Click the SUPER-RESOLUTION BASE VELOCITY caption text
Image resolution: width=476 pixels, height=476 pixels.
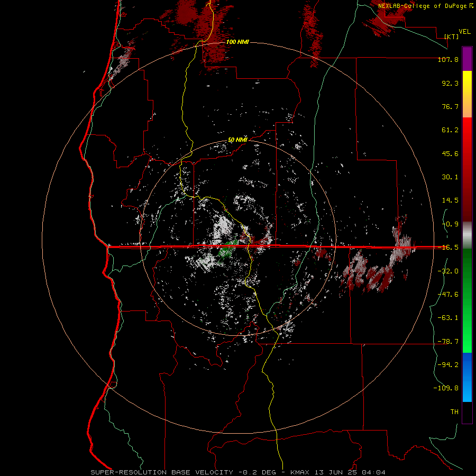pyautogui.click(x=162, y=472)
